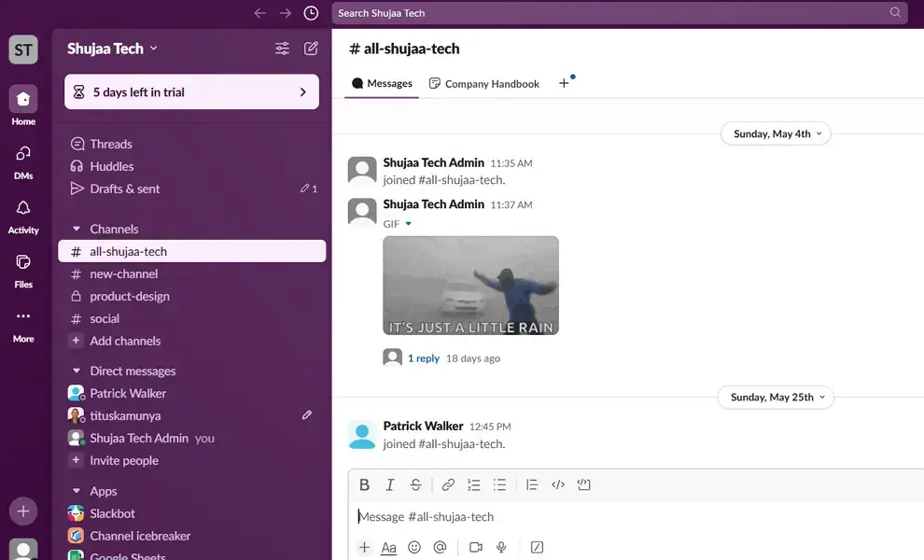Mention someone with the @ icon

[x=440, y=547]
